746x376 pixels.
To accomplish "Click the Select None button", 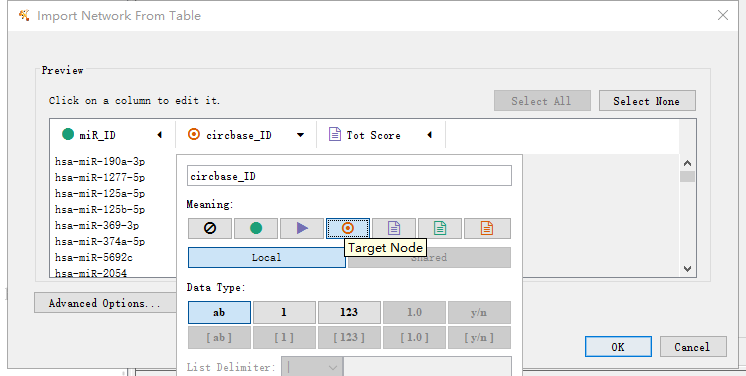I will tap(647, 101).
